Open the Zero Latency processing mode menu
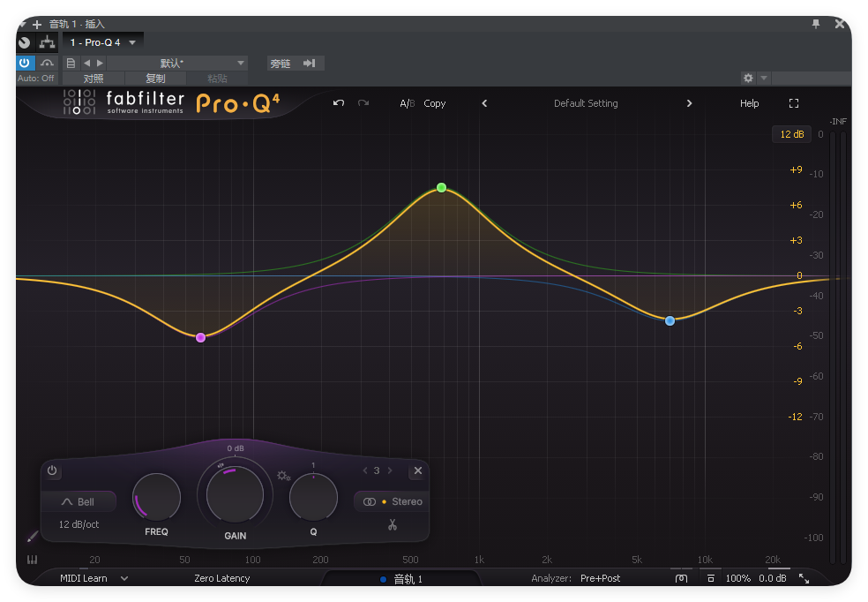 coord(222,578)
